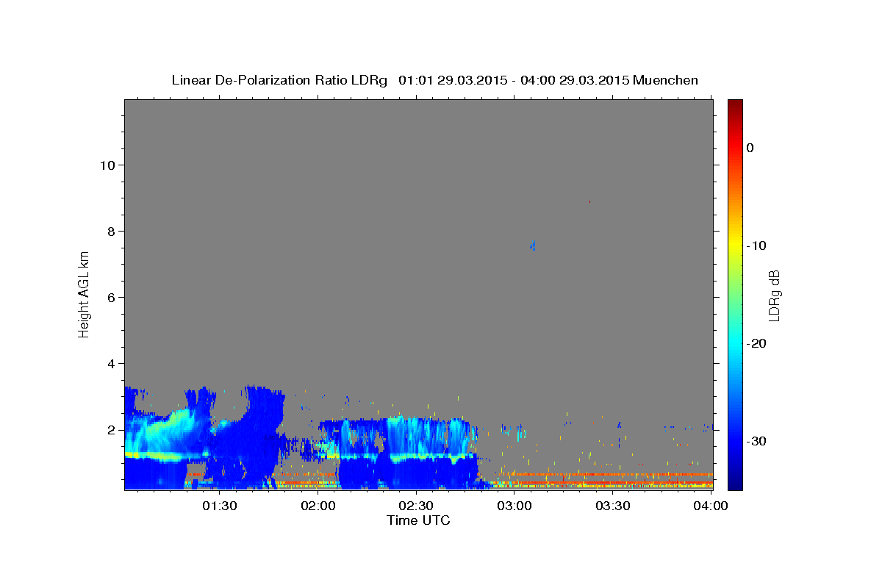882x588 pixels.
Task: Select the 02:30 time tick label
Action: coord(417,506)
